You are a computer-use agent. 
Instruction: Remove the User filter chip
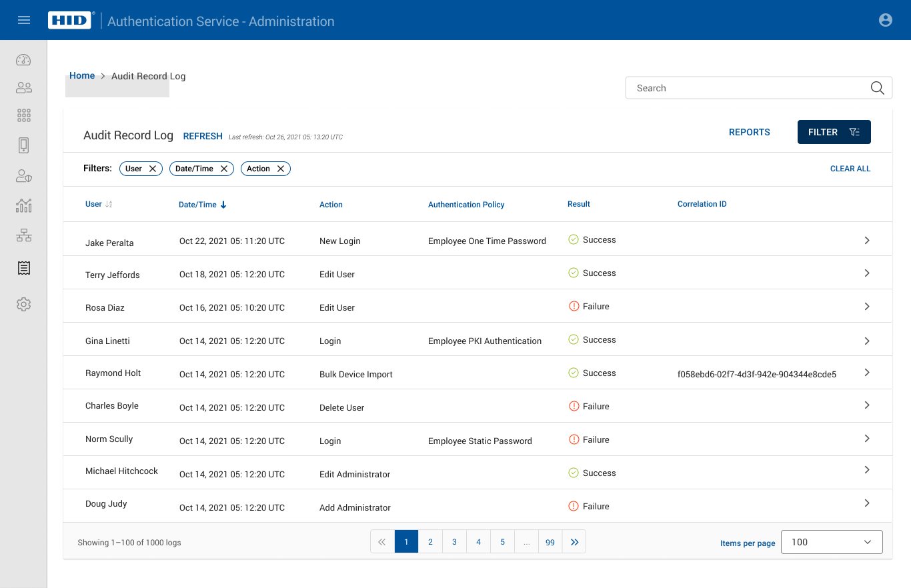click(x=152, y=169)
